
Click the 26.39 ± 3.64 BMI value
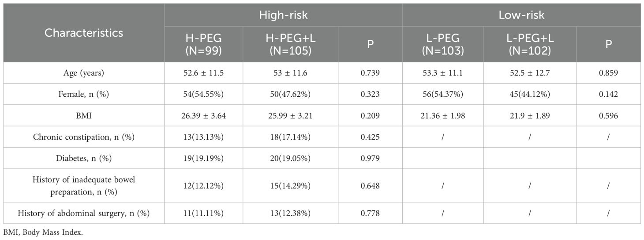click(x=203, y=115)
